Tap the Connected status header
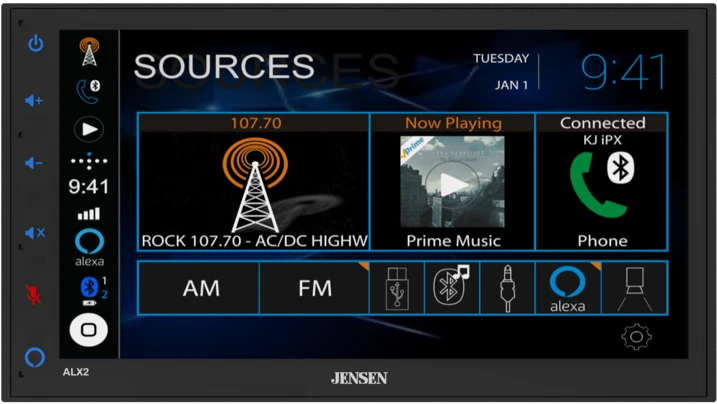The image size is (717, 404). [x=602, y=123]
